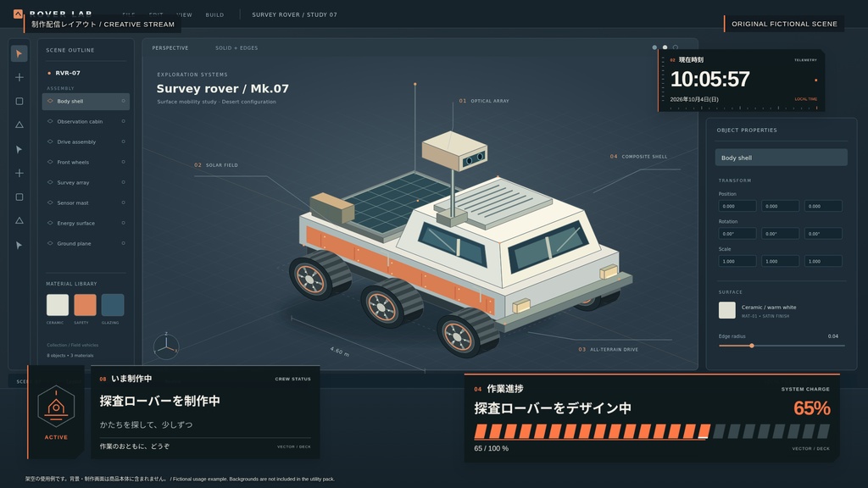Click the system charge progress bar
Image resolution: width=868 pixels, height=488 pixels.
(652, 431)
